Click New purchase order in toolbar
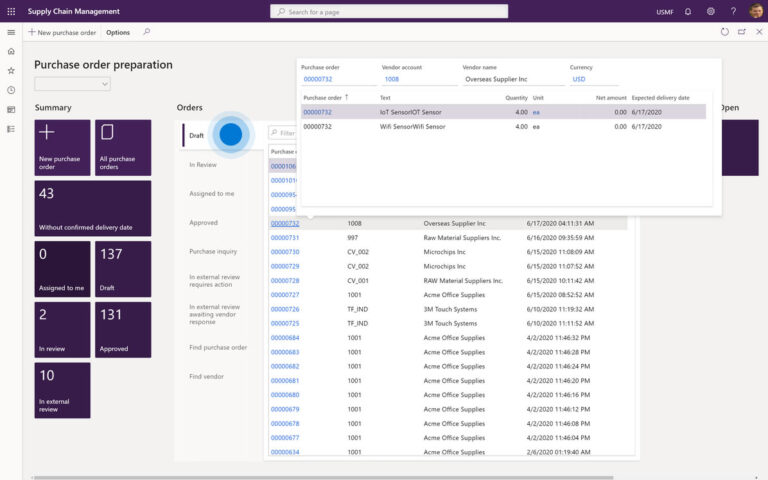This screenshot has width=768, height=480. [x=62, y=32]
